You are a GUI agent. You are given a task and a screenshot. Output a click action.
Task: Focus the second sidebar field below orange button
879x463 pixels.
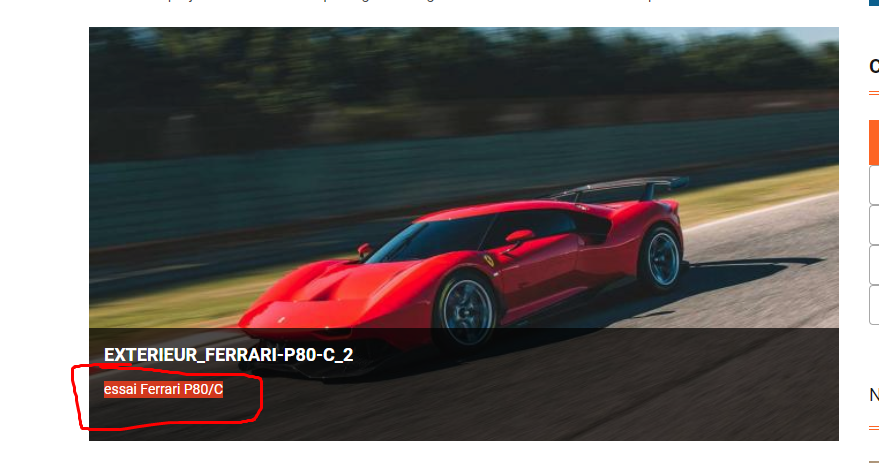click(874, 224)
